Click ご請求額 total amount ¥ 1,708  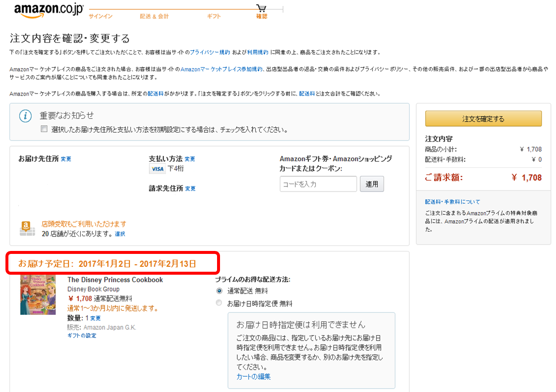tap(527, 177)
